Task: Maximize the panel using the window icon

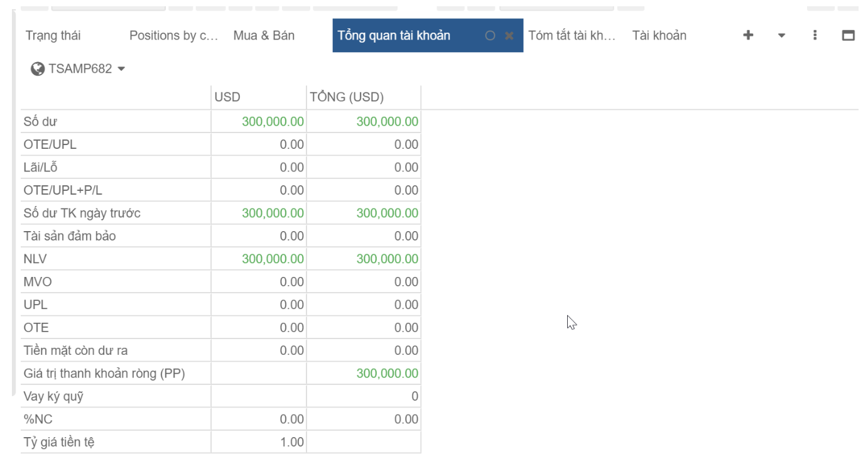Action: coord(848,35)
